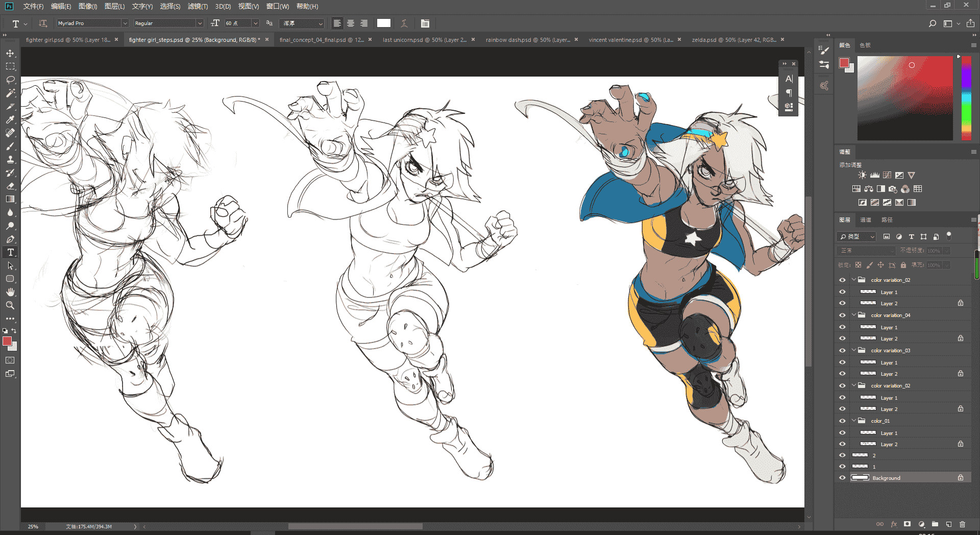Select the Pen tool

(10, 239)
